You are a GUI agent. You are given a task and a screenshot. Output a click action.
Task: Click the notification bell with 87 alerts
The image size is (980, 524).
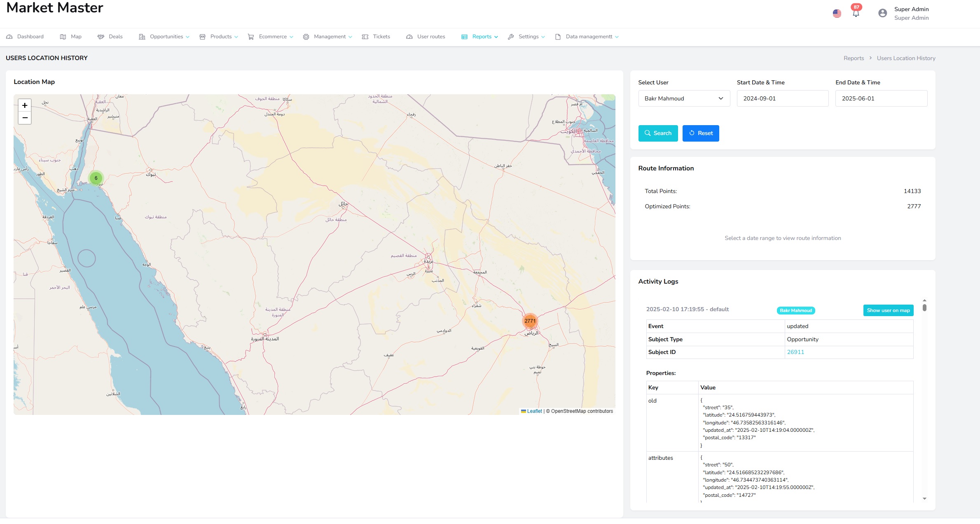click(x=856, y=12)
